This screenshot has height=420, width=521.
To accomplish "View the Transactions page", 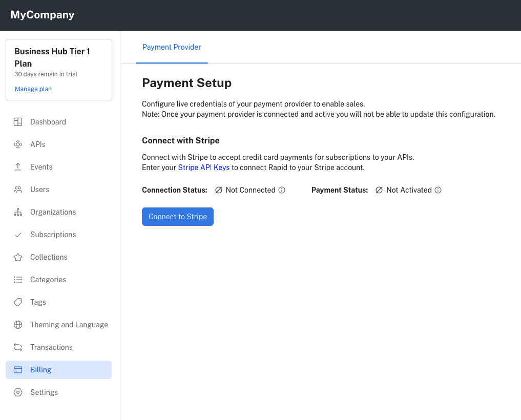I will (x=59, y=348).
